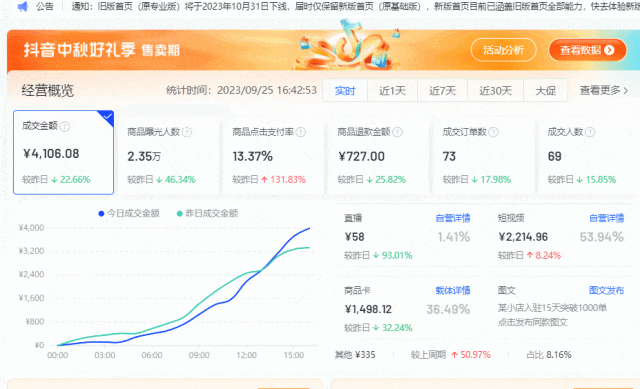This screenshot has width=640, height=389.
Task: Open 载体详情 link for 商品卡
Action: click(x=453, y=291)
